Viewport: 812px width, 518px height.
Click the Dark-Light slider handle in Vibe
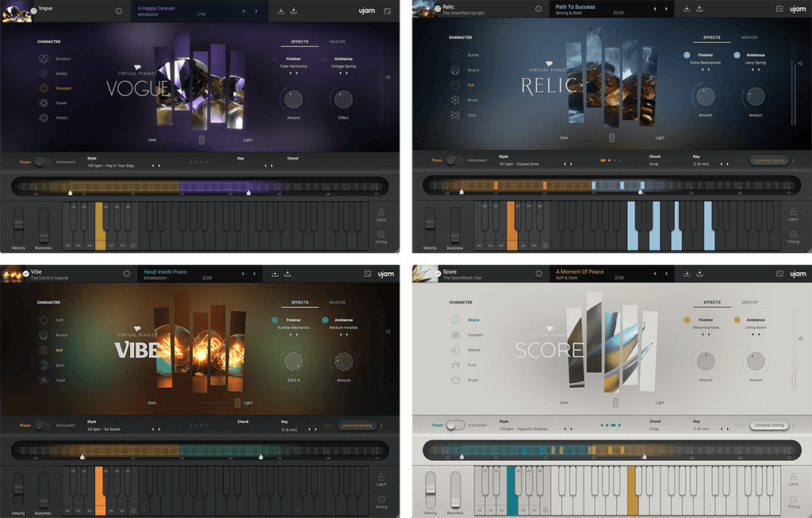click(237, 402)
